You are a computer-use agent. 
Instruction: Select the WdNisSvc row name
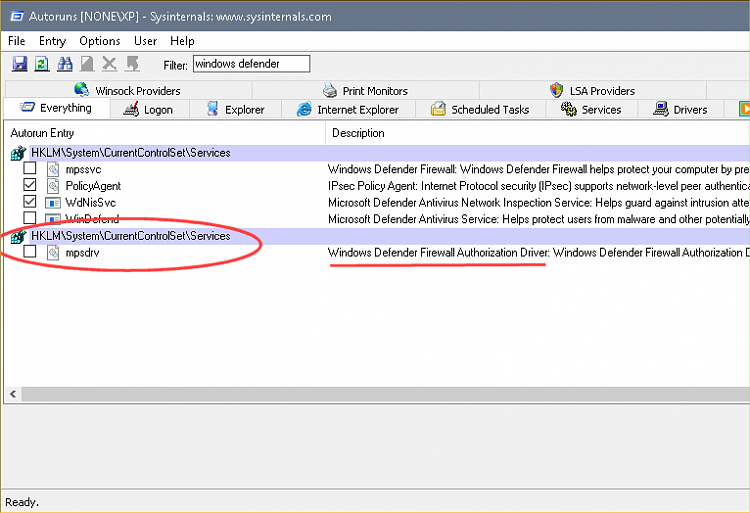90,203
